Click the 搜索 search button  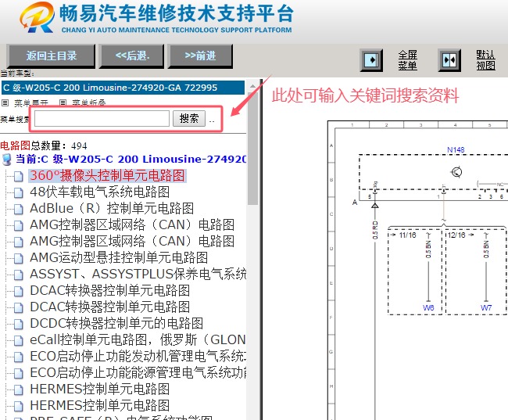pos(189,118)
